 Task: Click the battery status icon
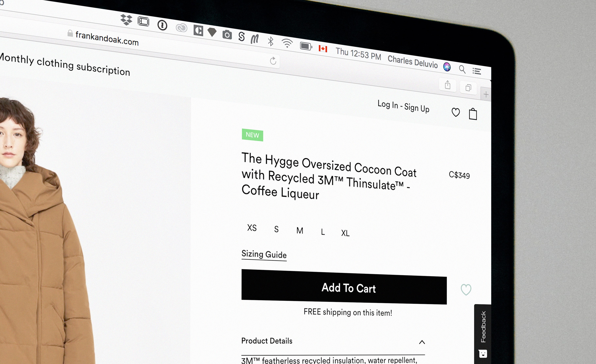306,46
